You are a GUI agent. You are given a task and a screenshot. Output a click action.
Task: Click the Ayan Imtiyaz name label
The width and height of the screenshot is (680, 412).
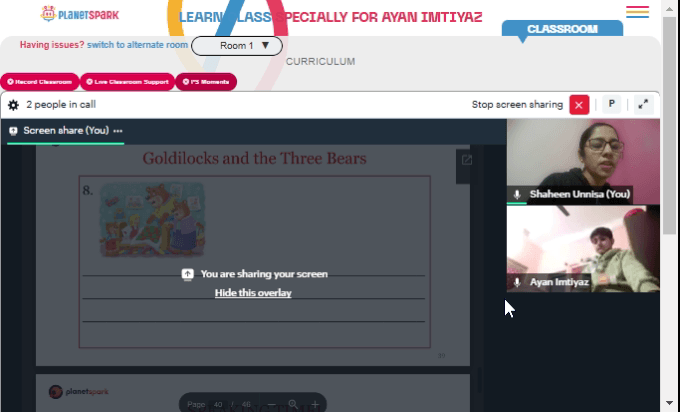(x=559, y=282)
